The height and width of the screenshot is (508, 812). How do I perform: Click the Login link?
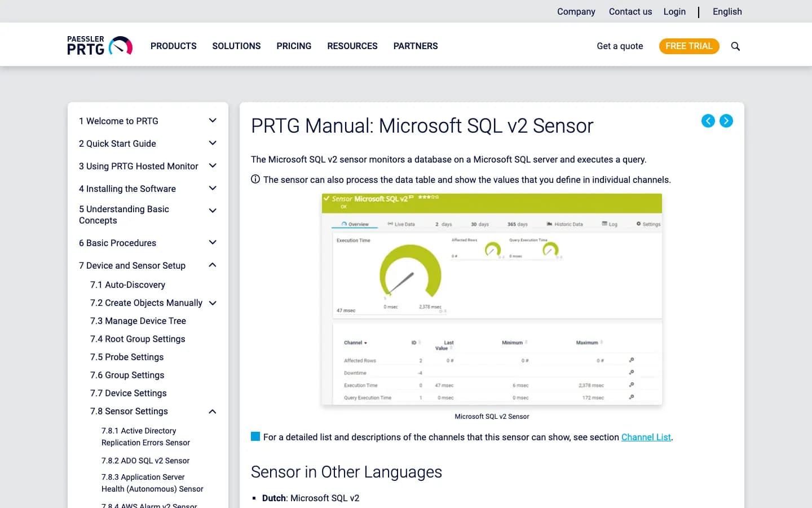tap(674, 11)
